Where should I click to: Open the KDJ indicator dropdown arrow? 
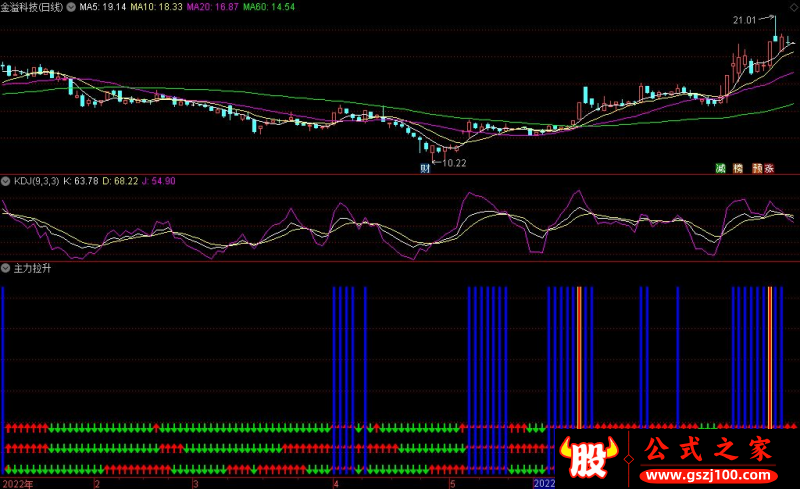click(x=6, y=181)
